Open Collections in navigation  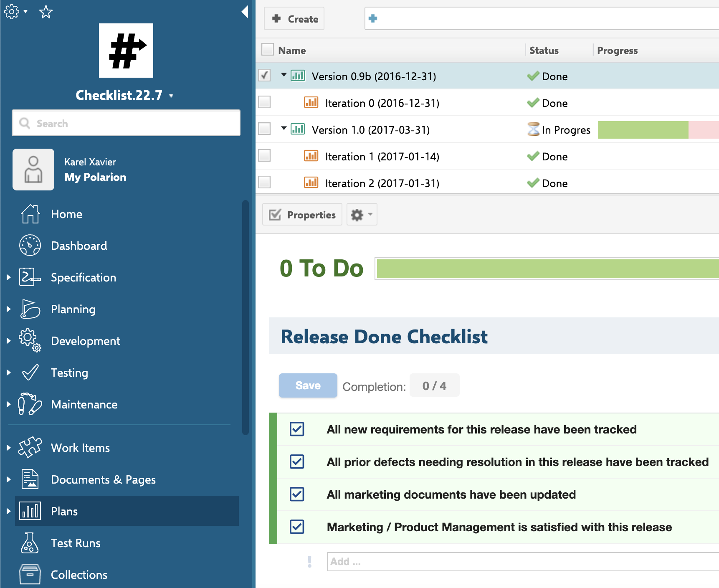(x=79, y=575)
